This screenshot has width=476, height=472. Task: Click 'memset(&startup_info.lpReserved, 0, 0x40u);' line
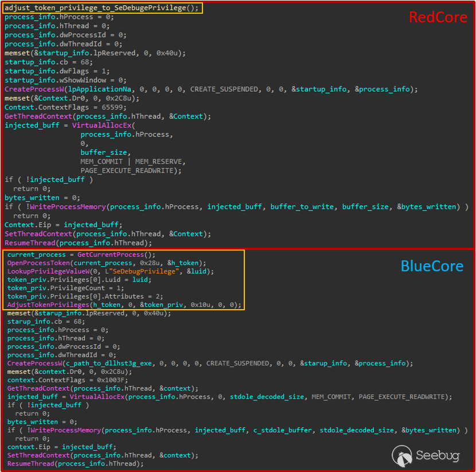tap(95, 53)
